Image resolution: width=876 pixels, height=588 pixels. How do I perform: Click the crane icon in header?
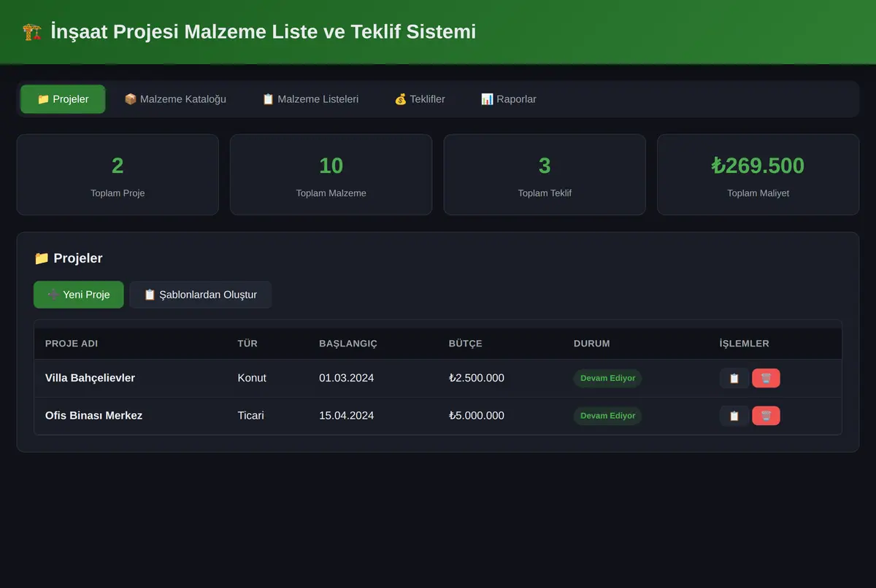click(32, 32)
